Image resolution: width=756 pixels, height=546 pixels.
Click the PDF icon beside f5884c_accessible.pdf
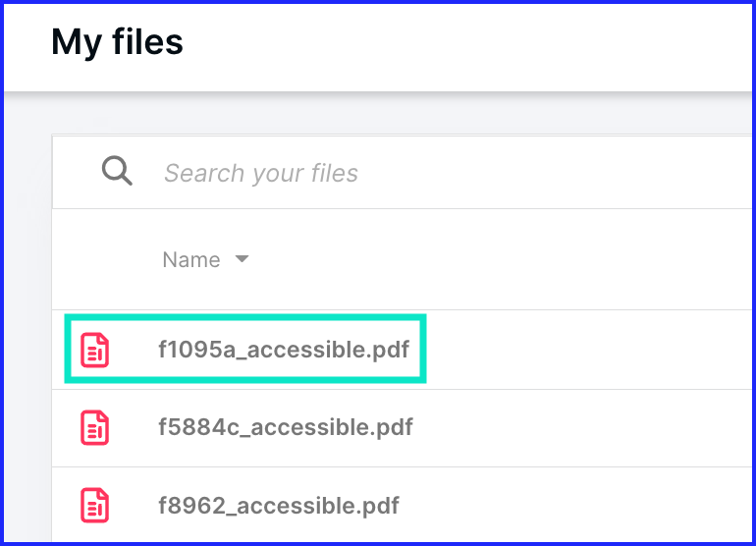[x=94, y=427]
